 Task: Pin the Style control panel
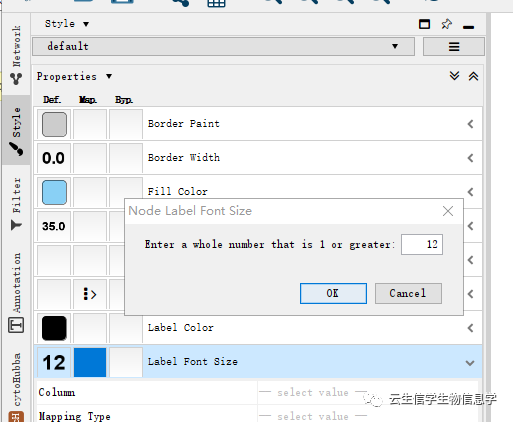pos(446,24)
